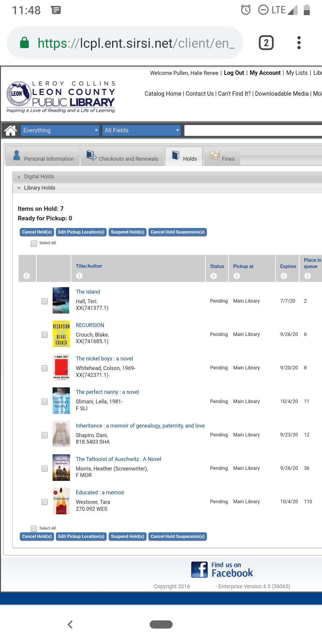322x644 pixels.
Task: Tap the notification icon beside the clock
Action: click(56, 10)
